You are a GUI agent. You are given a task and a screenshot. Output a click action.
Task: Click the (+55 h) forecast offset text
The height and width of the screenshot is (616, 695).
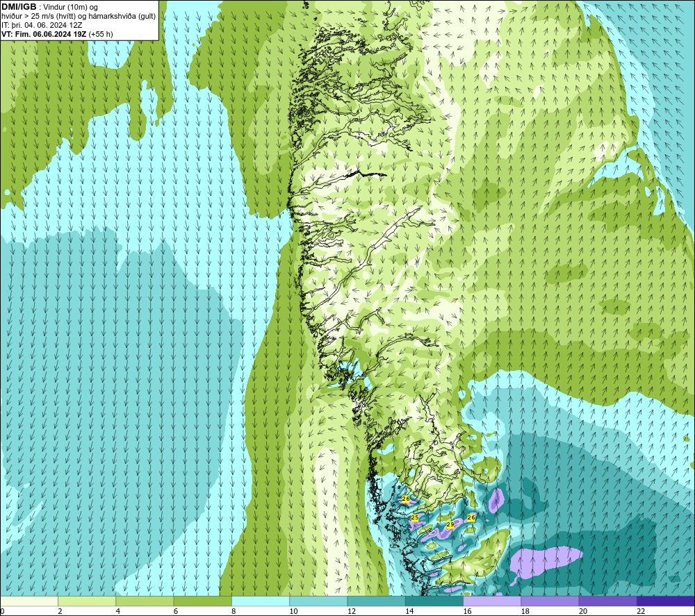click(101, 34)
